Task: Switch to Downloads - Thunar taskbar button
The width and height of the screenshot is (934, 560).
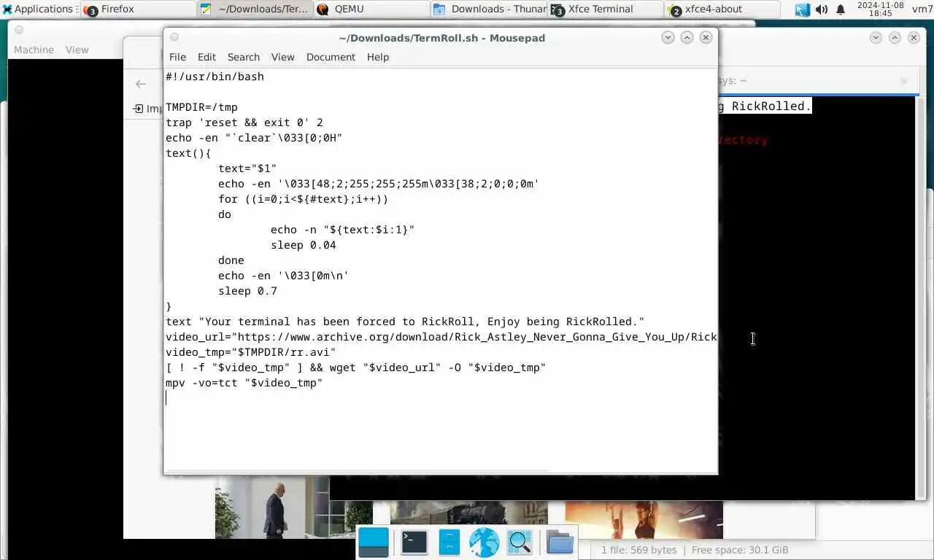Action: point(487,9)
